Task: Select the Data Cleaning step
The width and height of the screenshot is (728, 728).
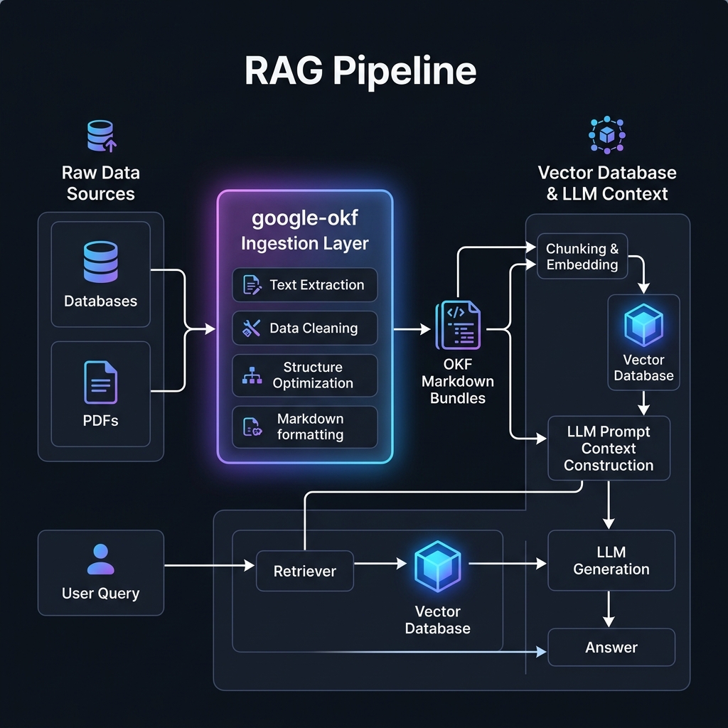Action: tap(304, 328)
